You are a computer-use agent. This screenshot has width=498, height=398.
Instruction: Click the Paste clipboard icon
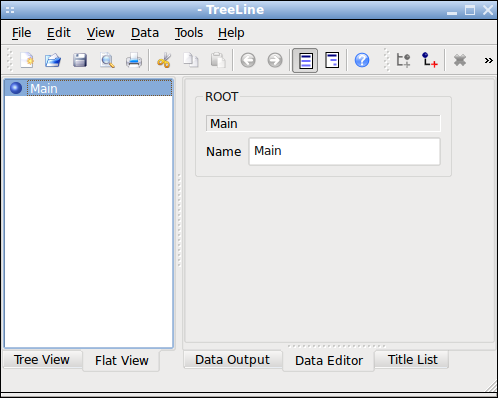pyautogui.click(x=218, y=60)
